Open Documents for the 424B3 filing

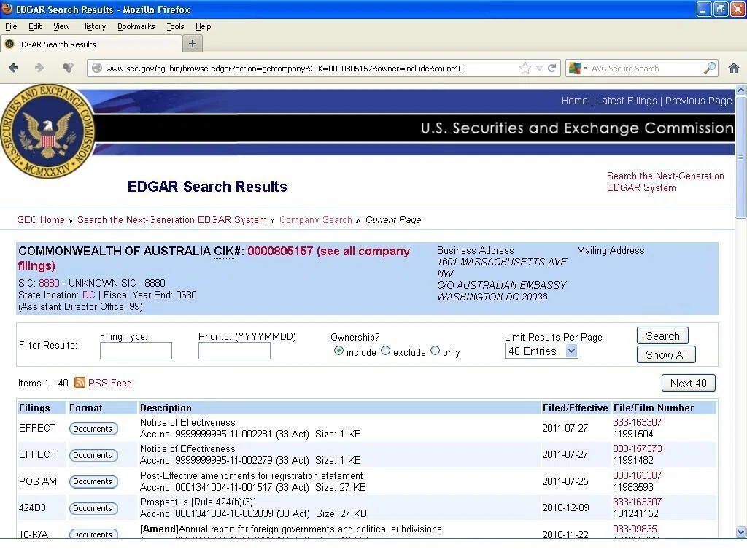click(93, 508)
